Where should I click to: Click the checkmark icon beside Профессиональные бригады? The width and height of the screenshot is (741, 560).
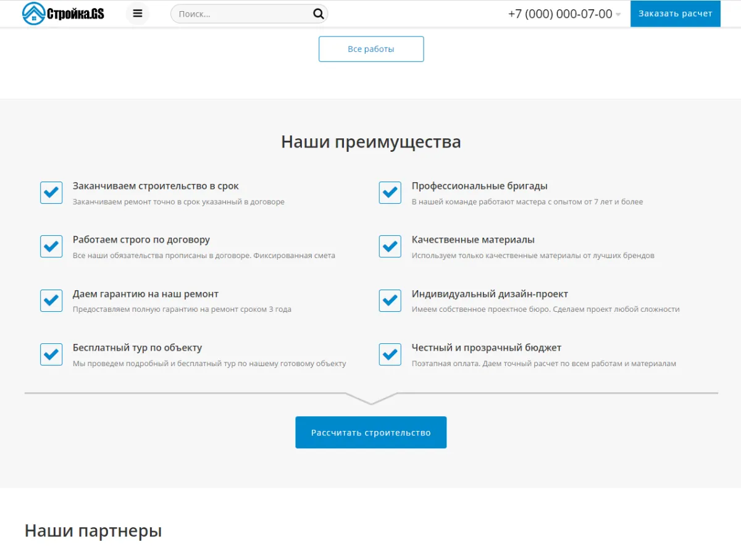[x=390, y=192]
